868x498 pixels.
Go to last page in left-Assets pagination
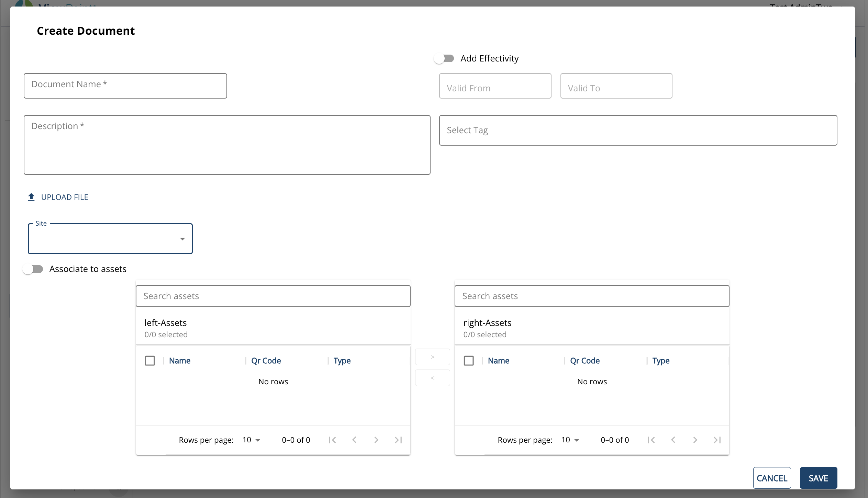point(398,440)
